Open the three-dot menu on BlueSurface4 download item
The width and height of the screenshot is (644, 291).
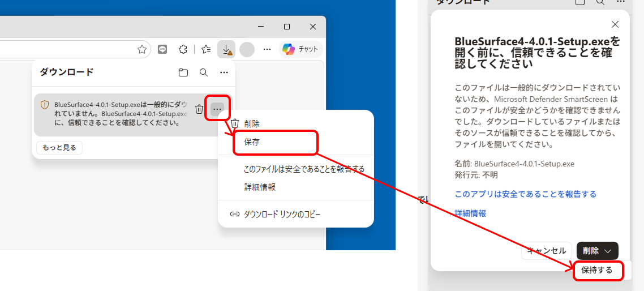[x=217, y=109]
